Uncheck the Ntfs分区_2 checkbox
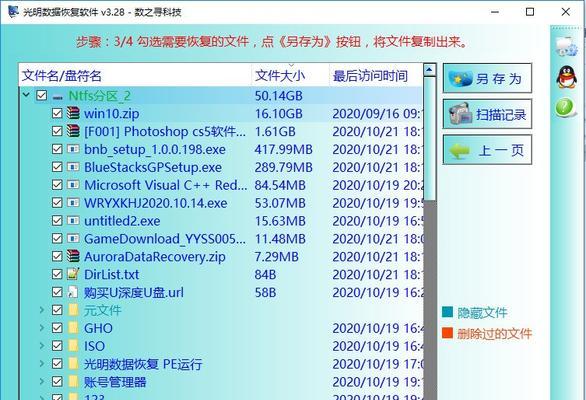 [41, 95]
